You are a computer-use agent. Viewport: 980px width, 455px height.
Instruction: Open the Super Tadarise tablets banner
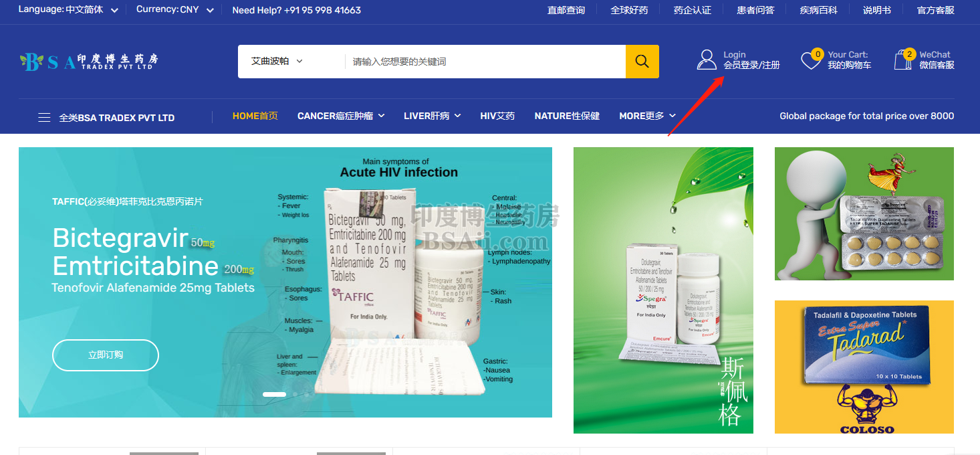(864, 214)
